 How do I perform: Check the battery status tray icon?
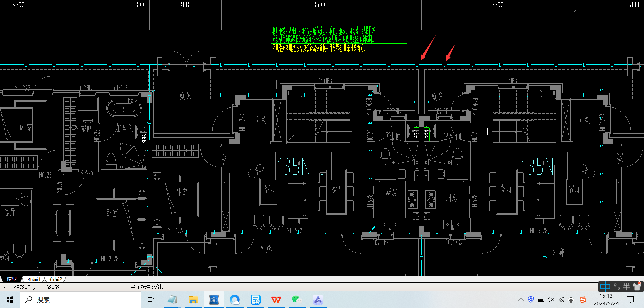(x=541, y=300)
